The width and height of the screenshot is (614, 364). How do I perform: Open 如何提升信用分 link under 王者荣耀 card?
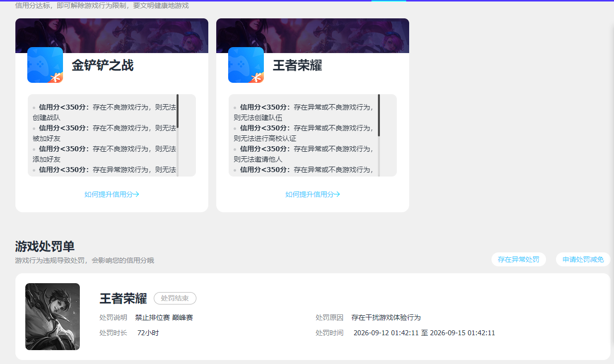point(312,194)
